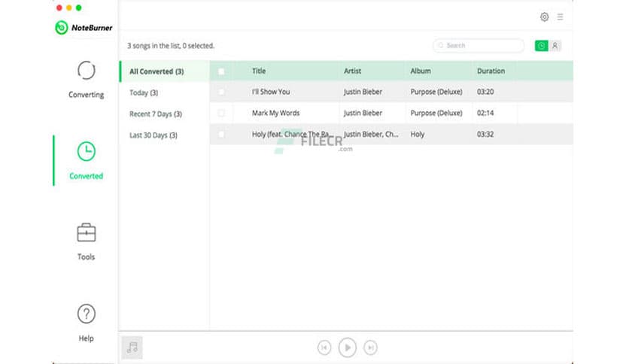629x364 pixels.
Task: Select the I'll Show You title
Action: [271, 92]
